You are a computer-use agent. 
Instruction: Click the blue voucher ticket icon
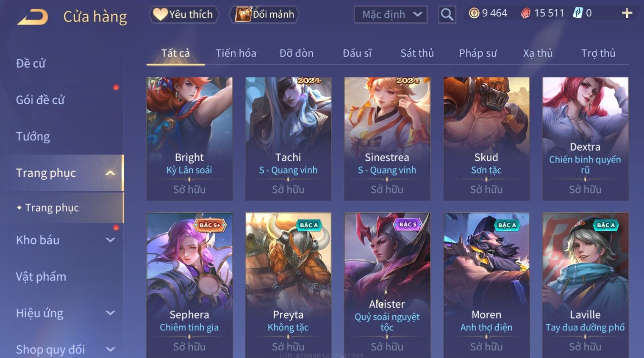[x=578, y=13]
